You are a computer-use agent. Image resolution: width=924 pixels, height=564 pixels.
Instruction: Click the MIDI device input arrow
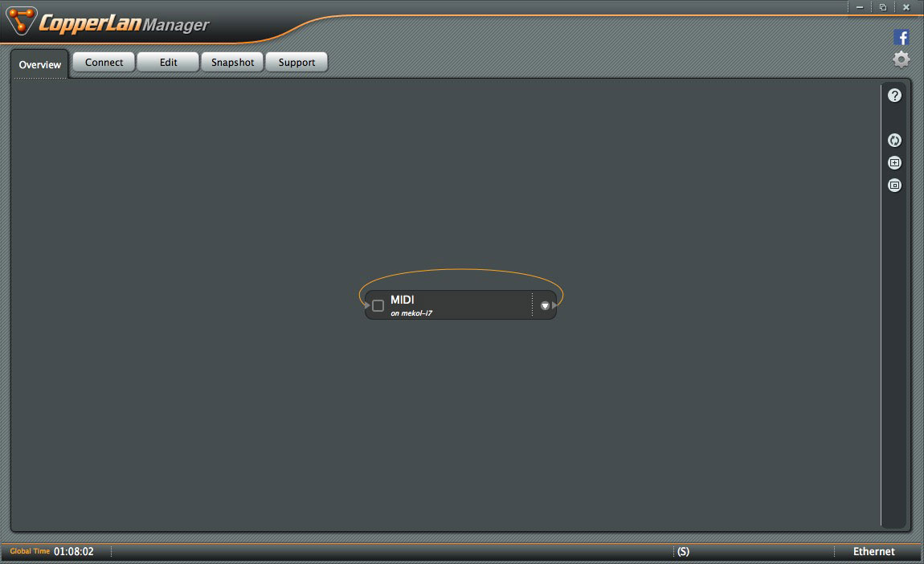coord(367,305)
